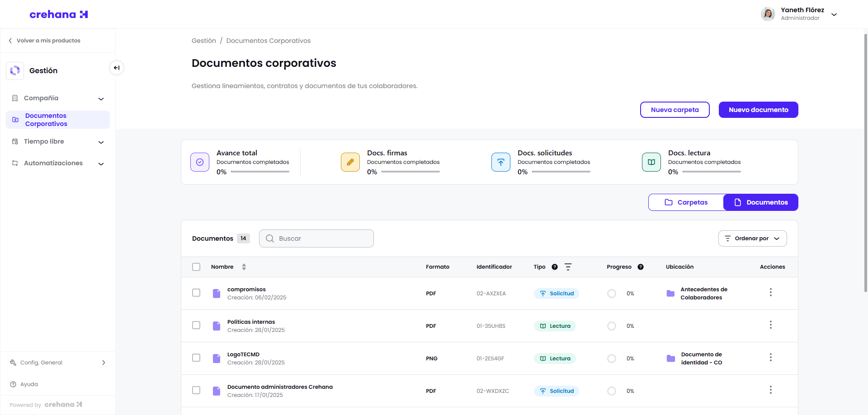The image size is (868, 415).
Task: Click the Avance total check icon
Action: point(200,162)
